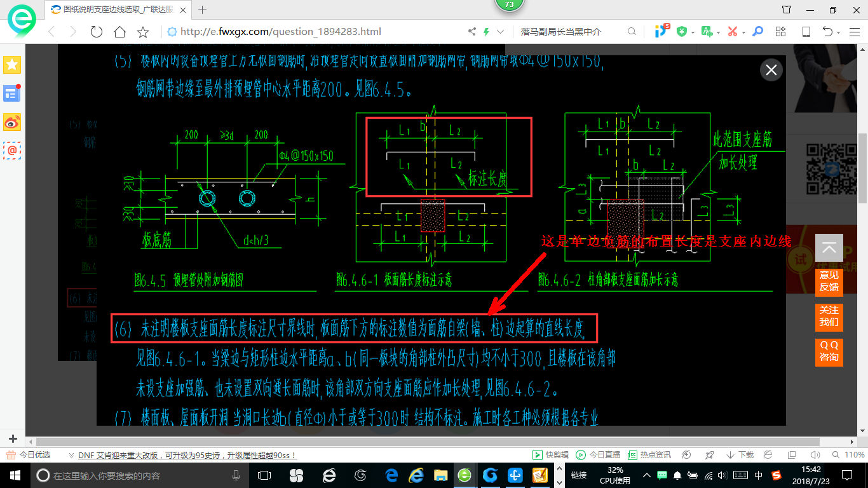Open the extensions grid icon
Viewport: 868px width, 488px height.
[781, 32]
